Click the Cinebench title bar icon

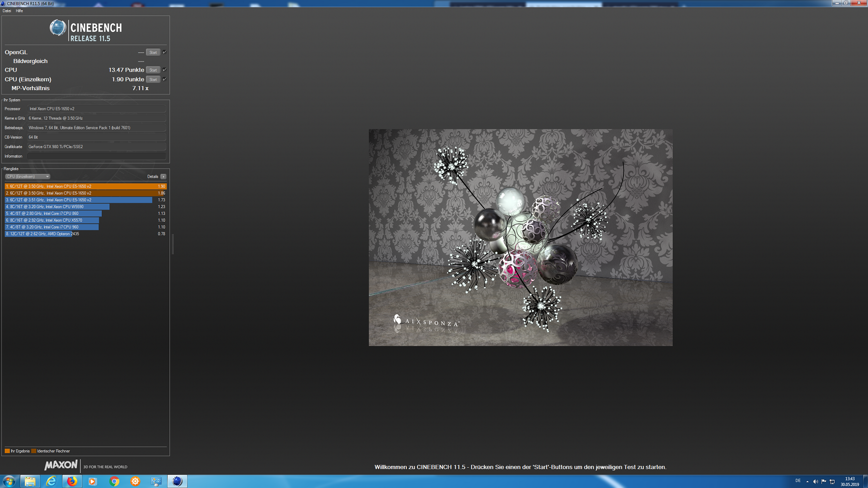(x=3, y=3)
